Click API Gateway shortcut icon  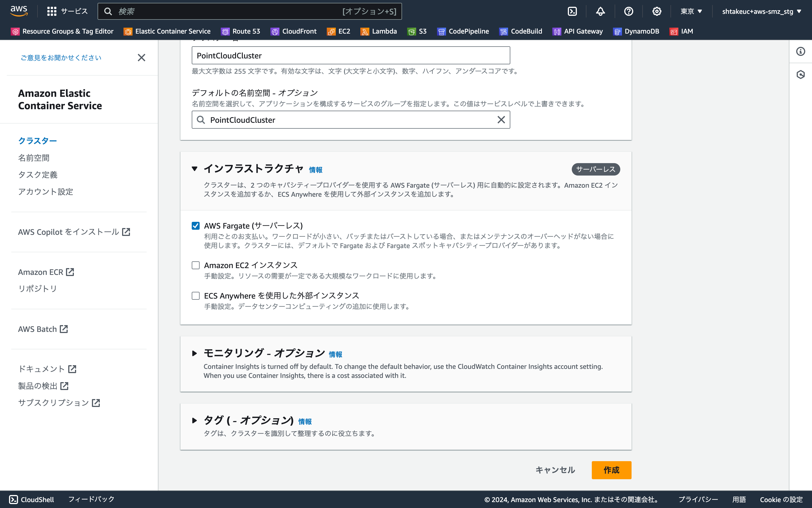tap(557, 32)
